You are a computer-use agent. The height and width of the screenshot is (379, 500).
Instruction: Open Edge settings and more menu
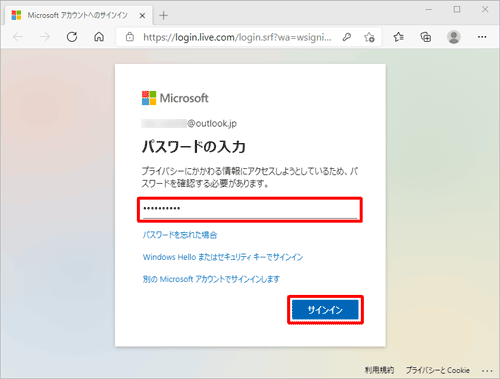[x=482, y=37]
